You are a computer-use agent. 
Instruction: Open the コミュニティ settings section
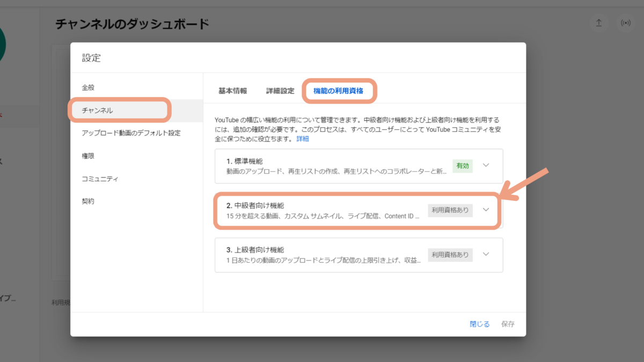coord(137,179)
